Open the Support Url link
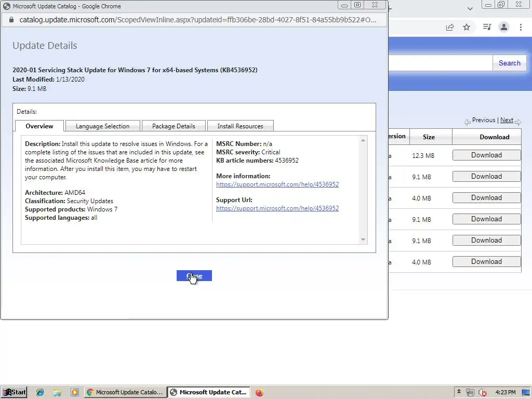This screenshot has width=532, height=399. coord(277,208)
